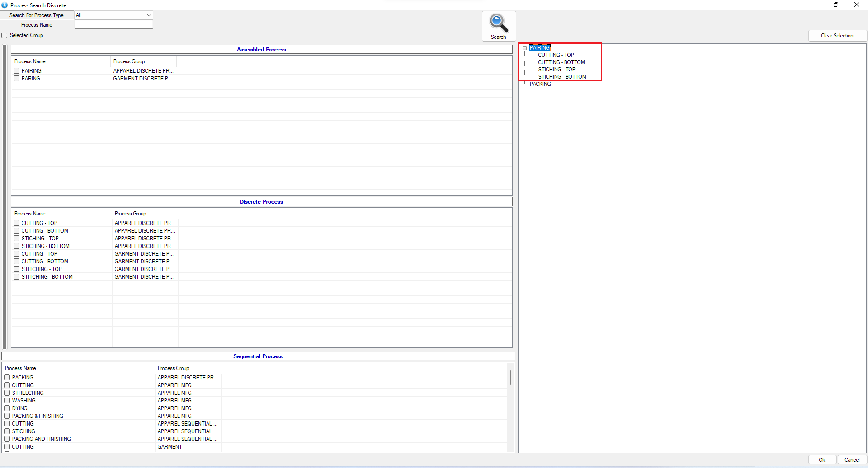Select the DYING sequential process checkbox
The height and width of the screenshot is (468, 868).
[x=7, y=408]
